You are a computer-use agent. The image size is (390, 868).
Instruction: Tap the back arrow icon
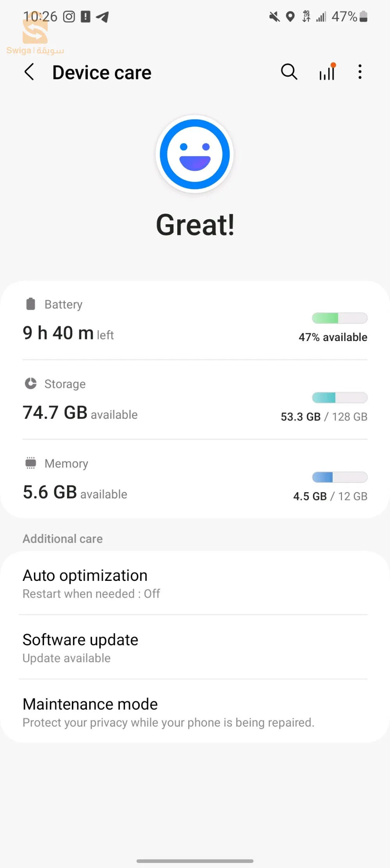[x=29, y=72]
